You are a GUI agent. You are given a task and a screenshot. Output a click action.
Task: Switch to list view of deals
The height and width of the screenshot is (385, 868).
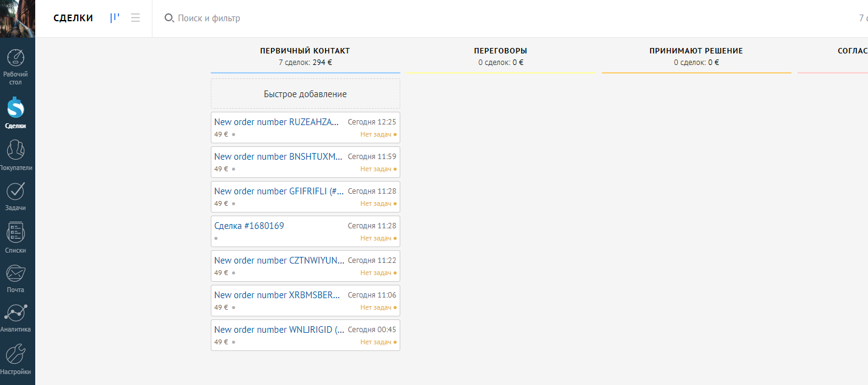pos(135,18)
